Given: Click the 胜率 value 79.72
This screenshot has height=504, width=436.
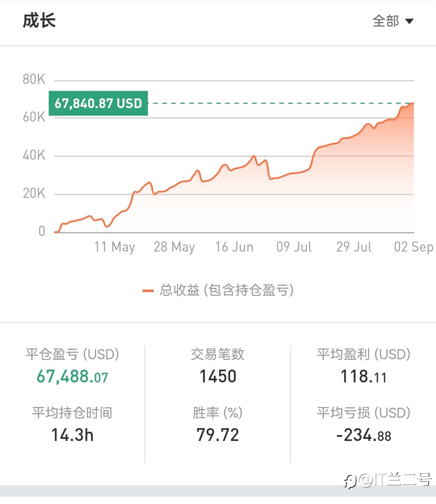Looking at the screenshot, I should click(x=218, y=435).
